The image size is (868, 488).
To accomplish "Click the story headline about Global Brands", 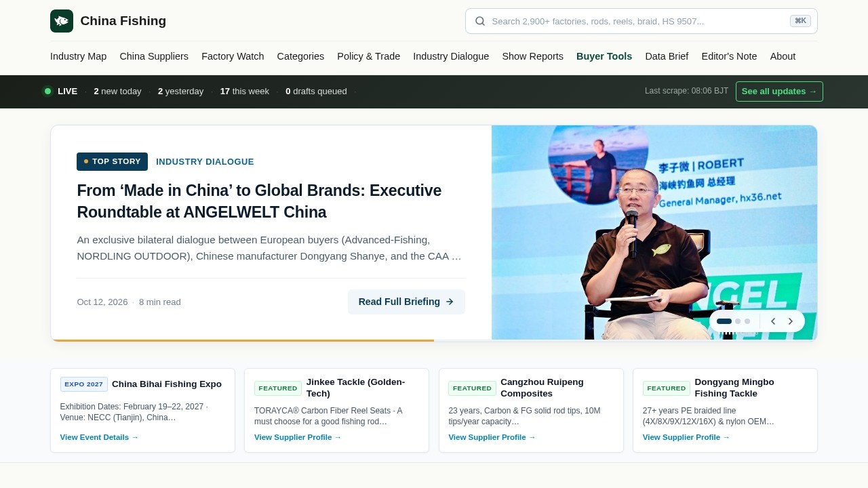I will click(259, 201).
